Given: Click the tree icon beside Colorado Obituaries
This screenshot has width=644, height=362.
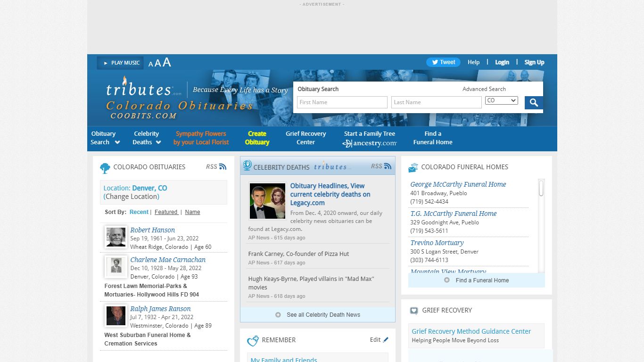Looking at the screenshot, I should [x=105, y=168].
